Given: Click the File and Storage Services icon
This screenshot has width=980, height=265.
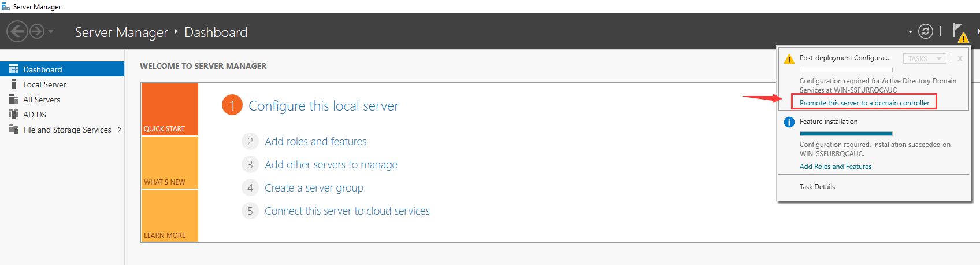Looking at the screenshot, I should click(x=14, y=130).
